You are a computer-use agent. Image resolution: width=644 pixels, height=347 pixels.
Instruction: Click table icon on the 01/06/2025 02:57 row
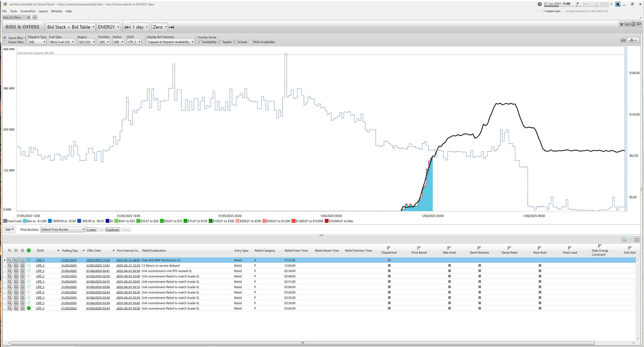pos(16,282)
